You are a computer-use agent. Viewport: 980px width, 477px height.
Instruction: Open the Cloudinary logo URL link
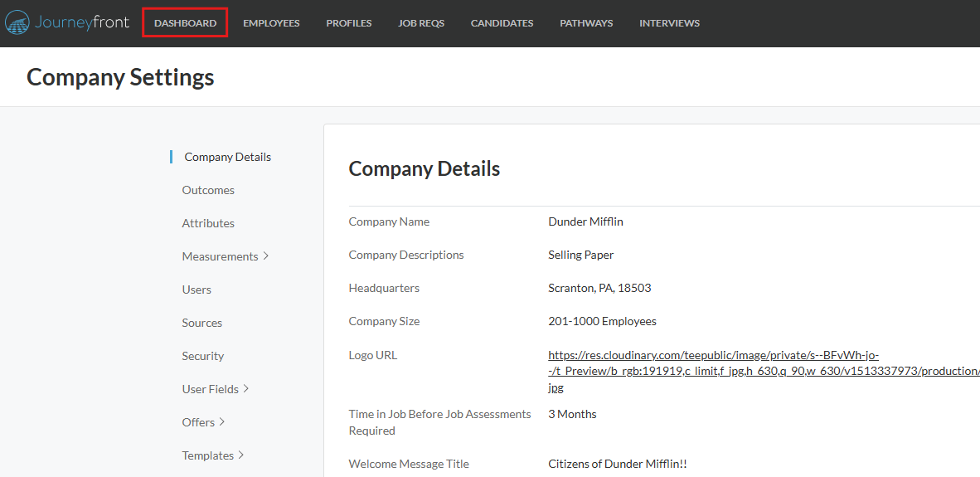point(764,372)
